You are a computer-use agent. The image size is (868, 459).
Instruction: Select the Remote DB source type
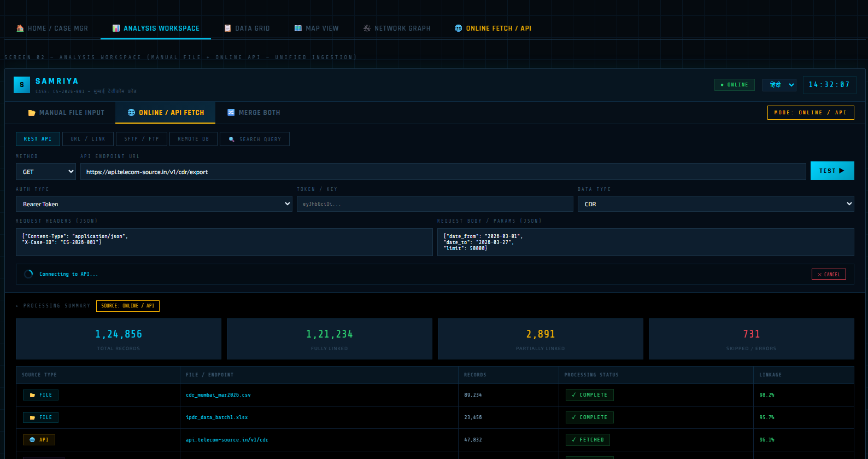click(x=193, y=139)
